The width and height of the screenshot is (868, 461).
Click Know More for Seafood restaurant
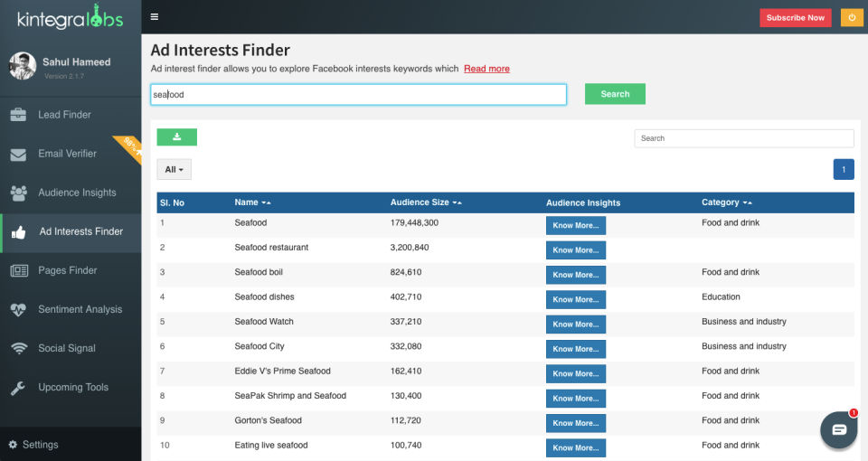(x=576, y=250)
